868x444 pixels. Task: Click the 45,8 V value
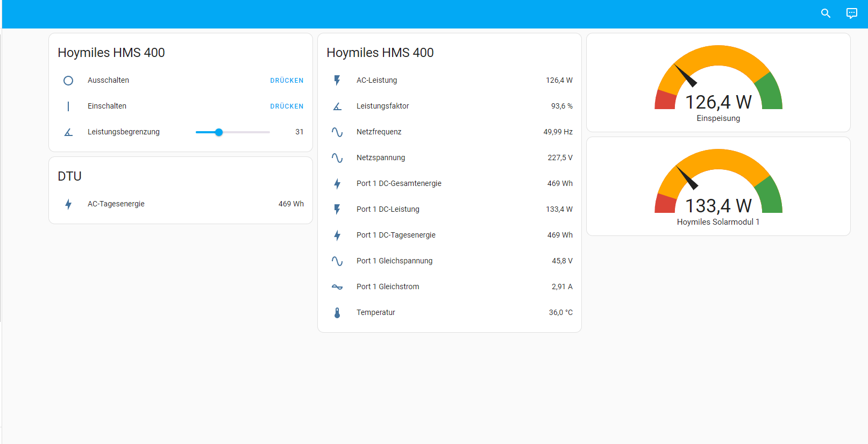click(x=562, y=261)
